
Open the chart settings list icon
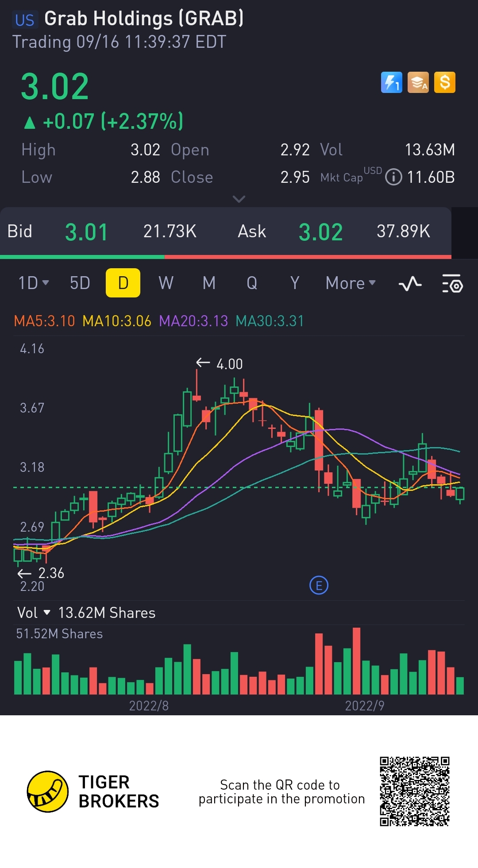pyautogui.click(x=452, y=283)
